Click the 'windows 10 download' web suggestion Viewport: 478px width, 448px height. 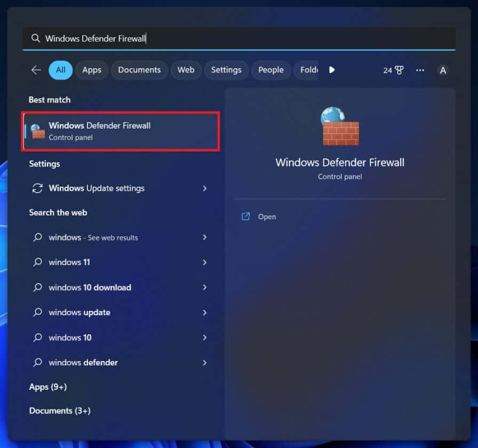tap(90, 287)
